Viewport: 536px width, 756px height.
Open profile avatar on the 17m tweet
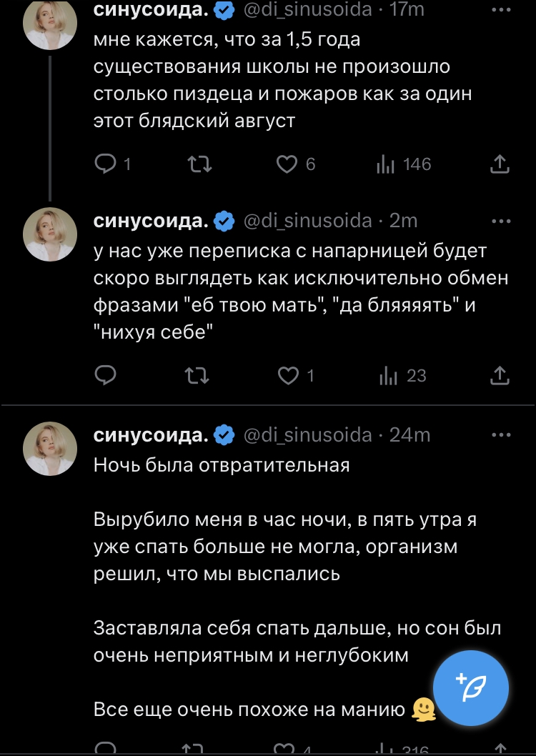click(50, 24)
